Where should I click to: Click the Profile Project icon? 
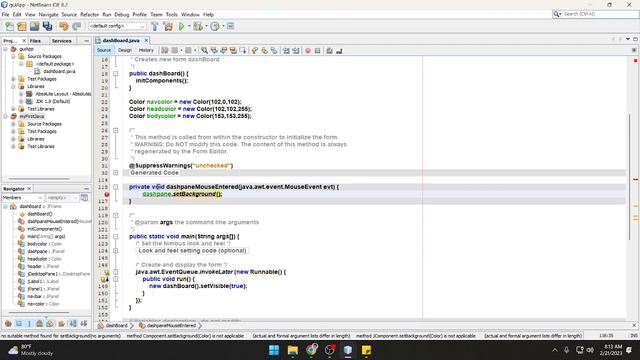[215, 26]
